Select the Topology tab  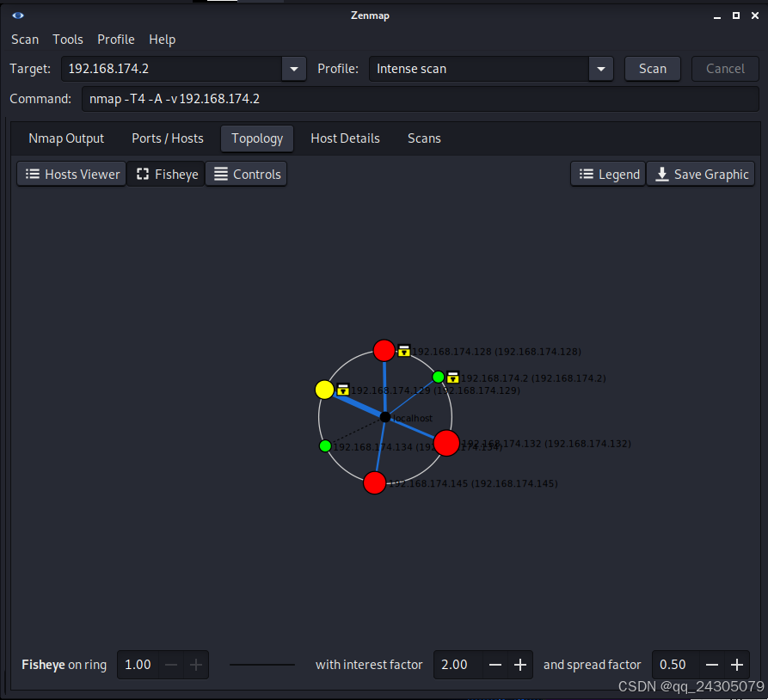[x=257, y=138]
